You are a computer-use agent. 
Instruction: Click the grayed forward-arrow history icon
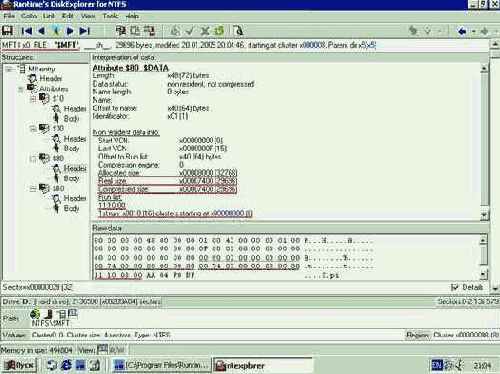click(484, 31)
